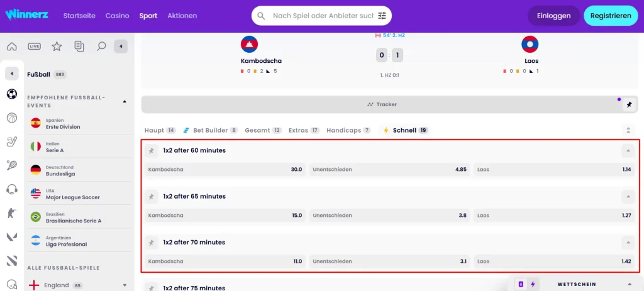Open favorites star icon
This screenshot has height=291, width=644.
pos(57,47)
